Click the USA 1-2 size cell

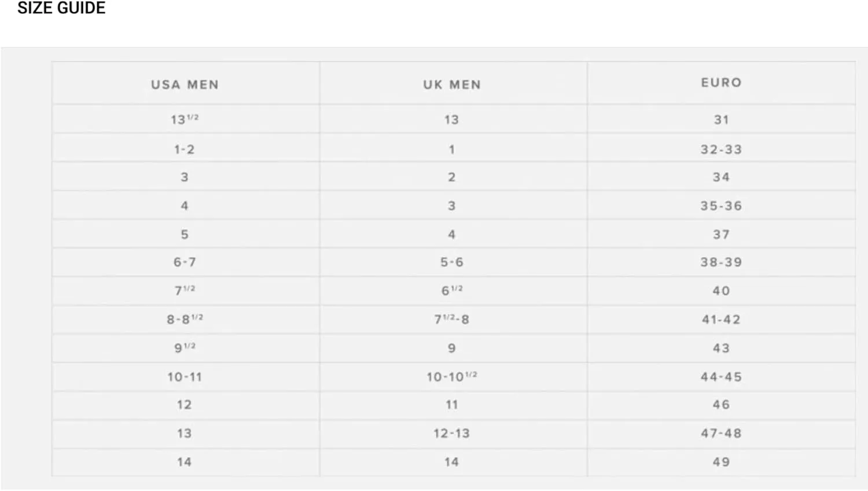[x=185, y=149]
